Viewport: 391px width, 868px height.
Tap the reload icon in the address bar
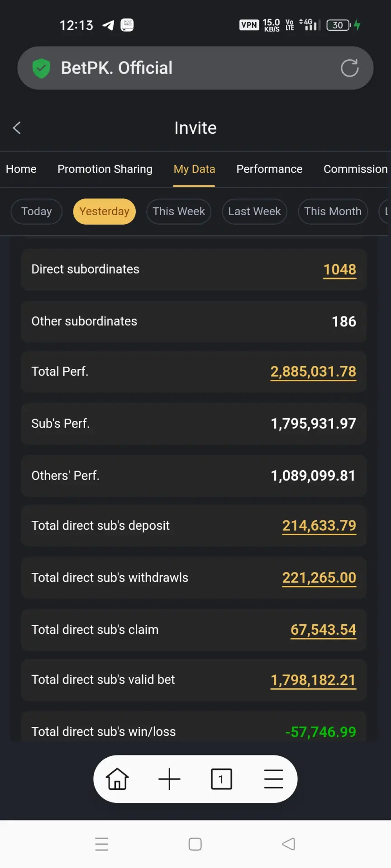click(349, 68)
